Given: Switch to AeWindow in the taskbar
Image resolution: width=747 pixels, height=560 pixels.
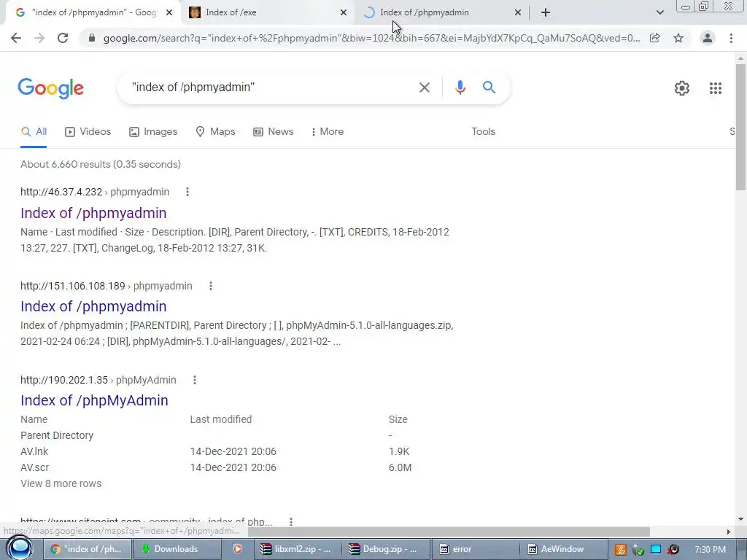Looking at the screenshot, I should 564,549.
